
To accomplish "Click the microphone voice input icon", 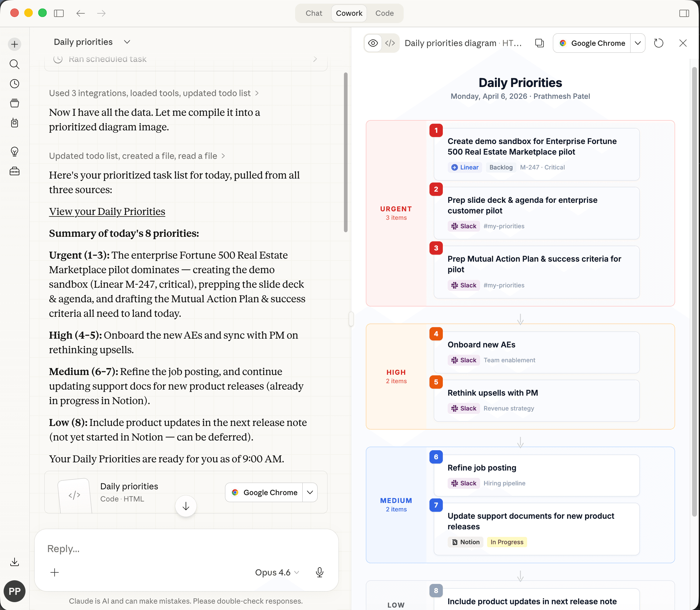I will 319,572.
